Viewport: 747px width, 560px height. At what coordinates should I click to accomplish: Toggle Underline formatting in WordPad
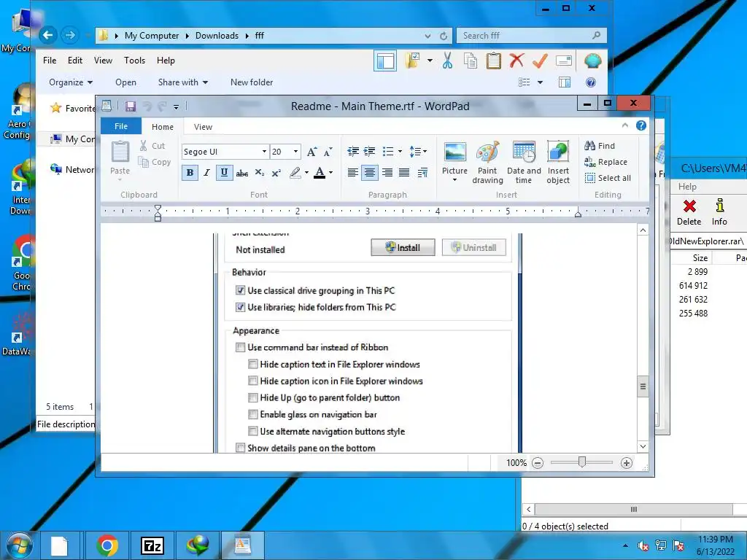tap(225, 172)
